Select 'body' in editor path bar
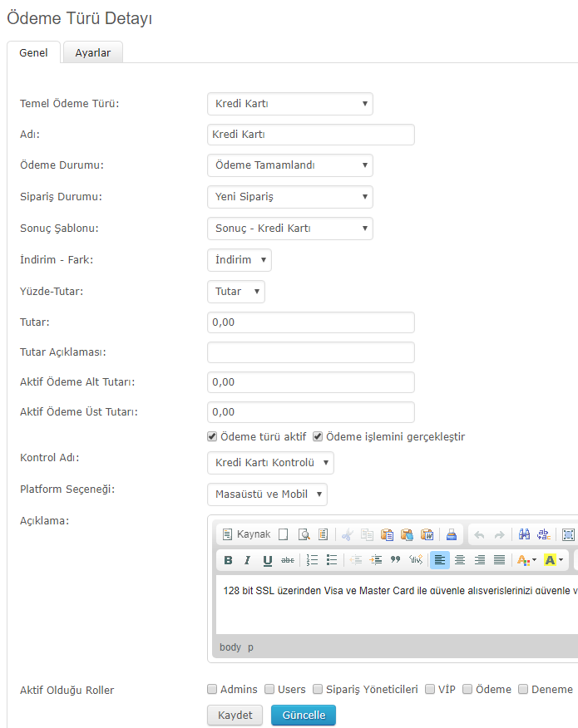Image resolution: width=578 pixels, height=728 pixels. click(230, 647)
